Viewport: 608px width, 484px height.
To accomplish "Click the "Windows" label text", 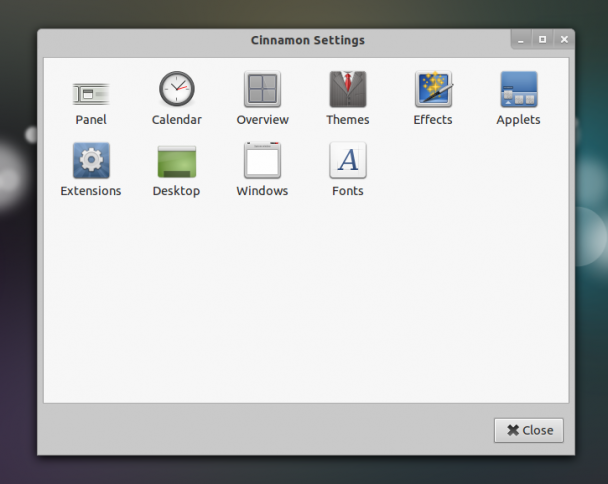I will click(263, 191).
